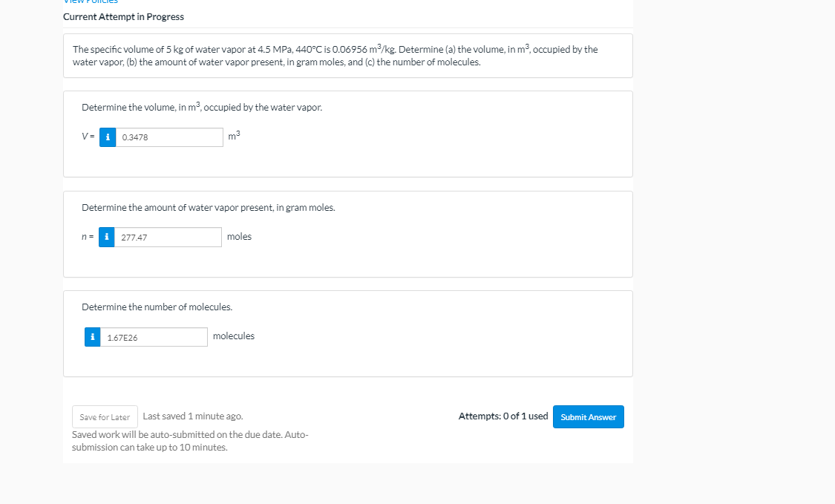Submit the answer with Submit Answer button
Image resolution: width=835 pixels, height=504 pixels.
click(x=588, y=417)
